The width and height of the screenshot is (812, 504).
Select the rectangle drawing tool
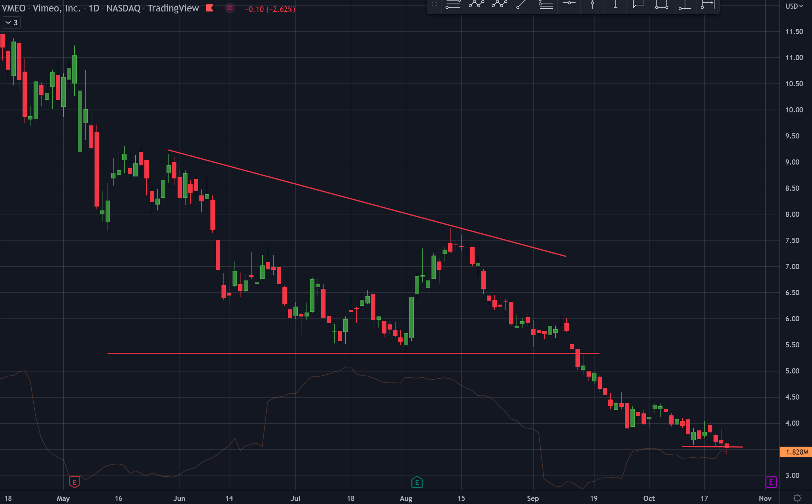662,4
